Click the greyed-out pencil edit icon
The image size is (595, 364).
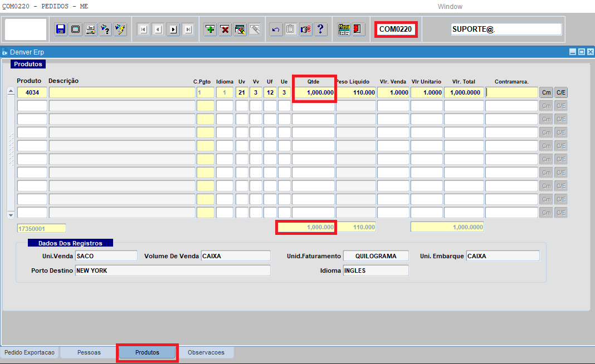255,29
